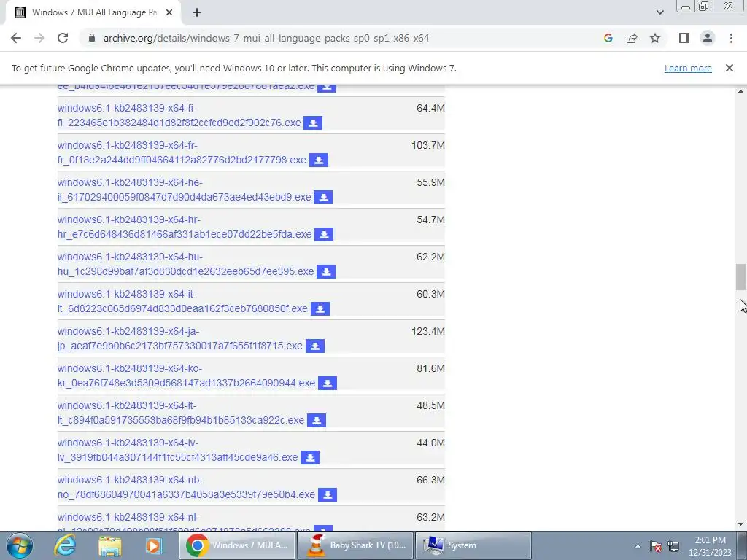The height and width of the screenshot is (560, 747).
Task: Open Action Center flag tray icon
Action: pyautogui.click(x=656, y=546)
